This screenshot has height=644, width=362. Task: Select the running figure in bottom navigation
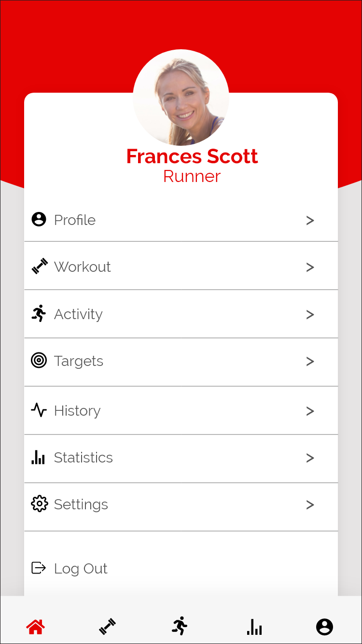click(x=180, y=626)
